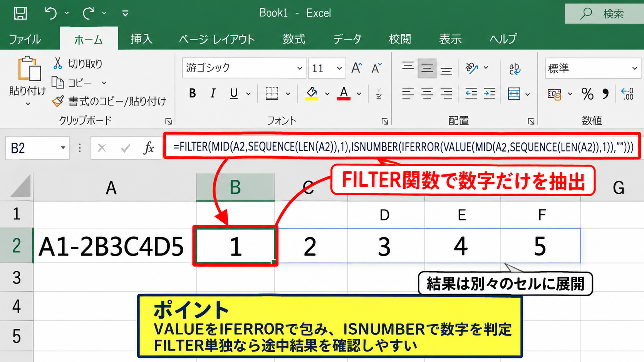
Task: Open Customize Quick Access Toolbar arrow
Action: click(x=125, y=13)
